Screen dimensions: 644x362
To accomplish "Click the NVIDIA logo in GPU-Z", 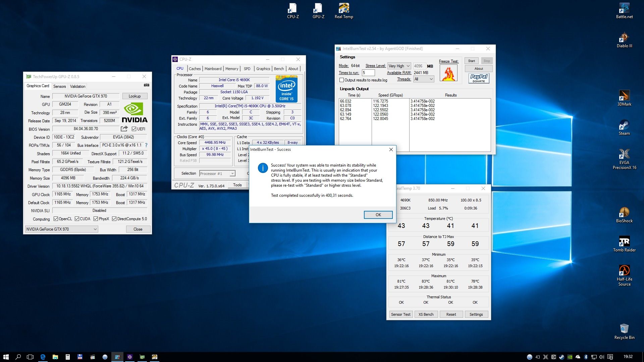I will (x=134, y=113).
